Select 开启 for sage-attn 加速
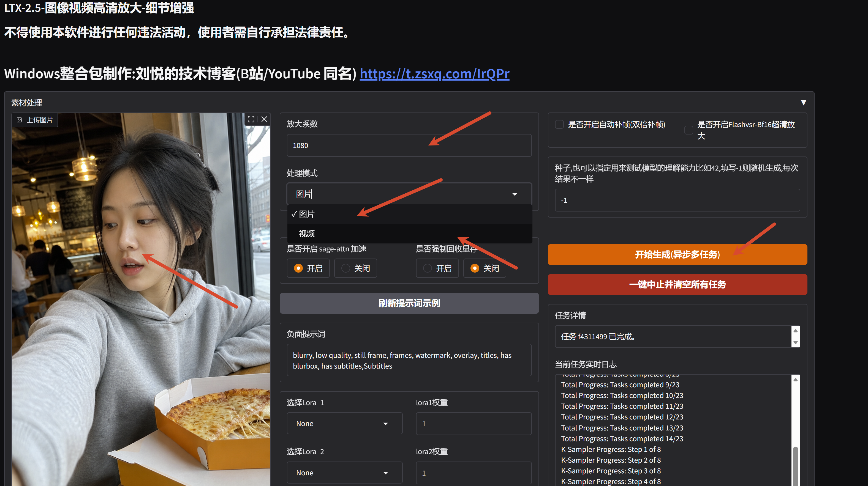 (308, 268)
